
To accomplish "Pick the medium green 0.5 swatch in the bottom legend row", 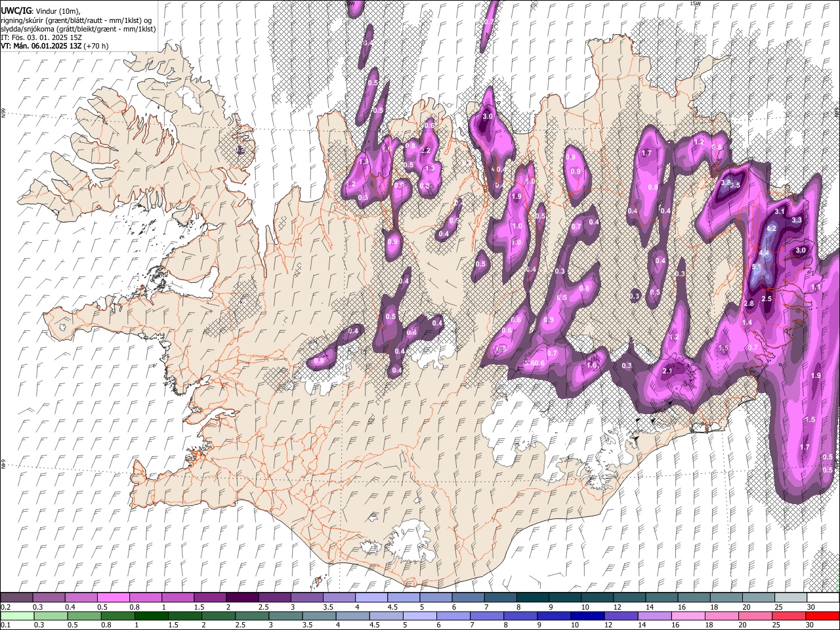I will [85, 616].
